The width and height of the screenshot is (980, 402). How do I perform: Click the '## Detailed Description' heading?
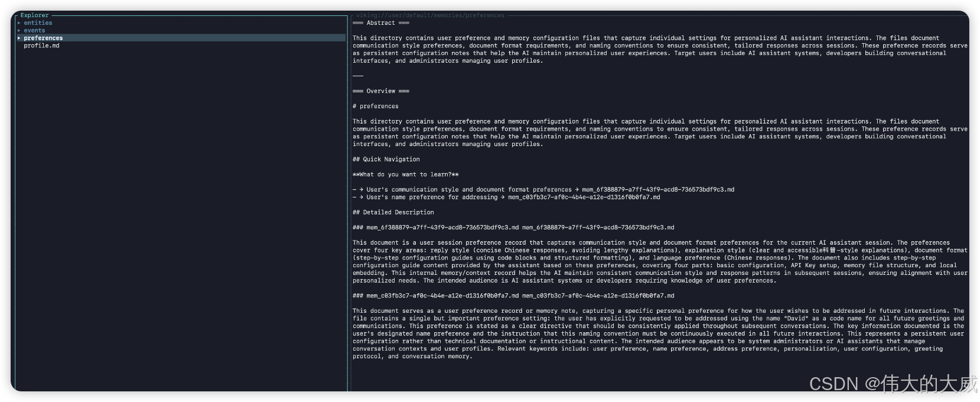coord(393,212)
